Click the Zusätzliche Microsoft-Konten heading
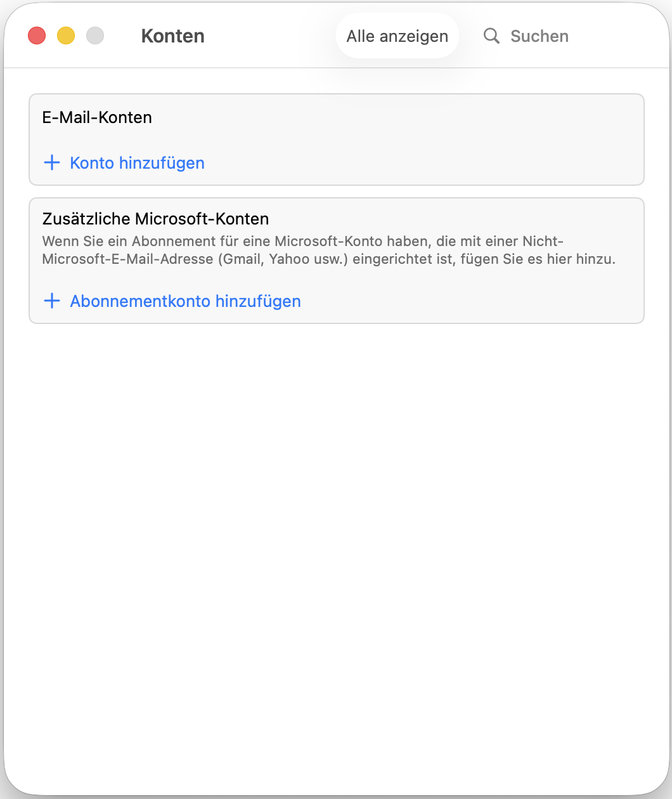Screen dimensions: 672x799 coord(155,219)
